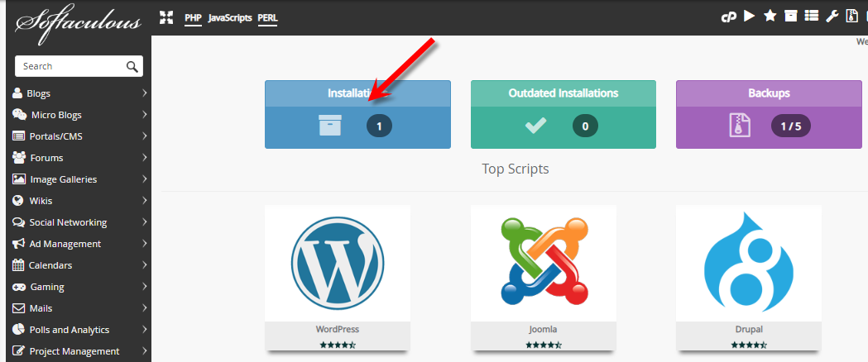Switch to the PERL scripts tab
868x362 pixels.
coord(268,17)
